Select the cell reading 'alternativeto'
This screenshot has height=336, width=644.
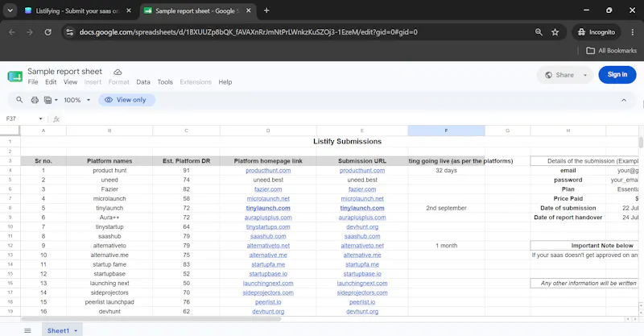(109, 246)
